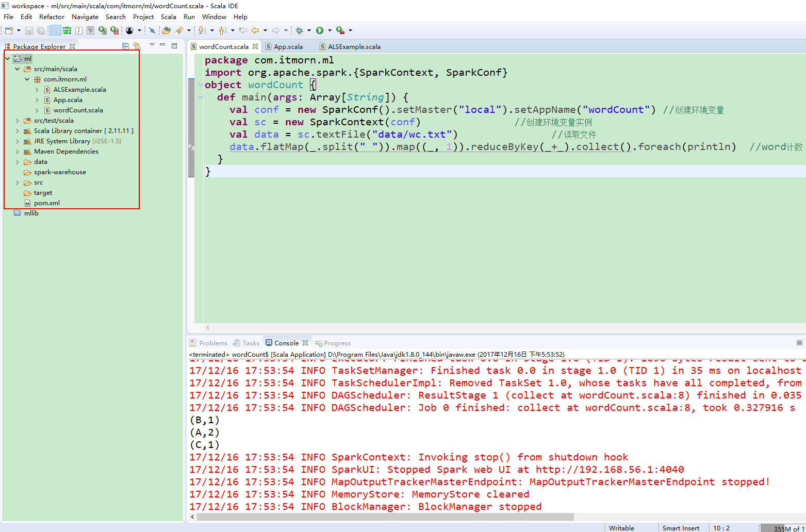Open the Scala menu
This screenshot has width=806, height=532.
tap(169, 16)
